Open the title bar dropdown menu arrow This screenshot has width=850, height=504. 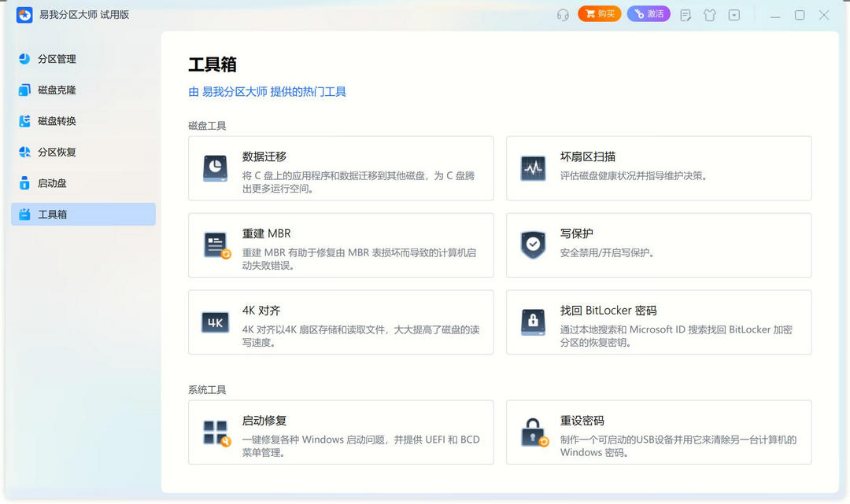(x=734, y=14)
